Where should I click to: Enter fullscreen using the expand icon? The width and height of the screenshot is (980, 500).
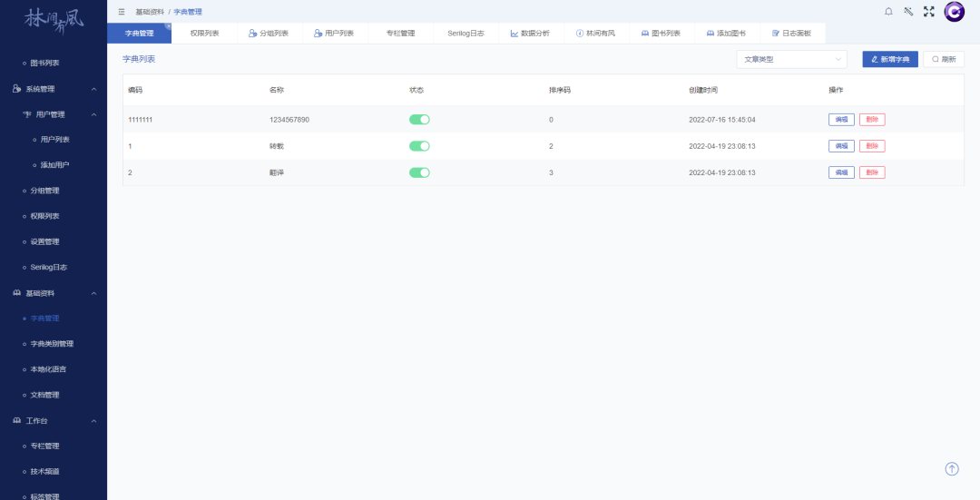click(928, 11)
